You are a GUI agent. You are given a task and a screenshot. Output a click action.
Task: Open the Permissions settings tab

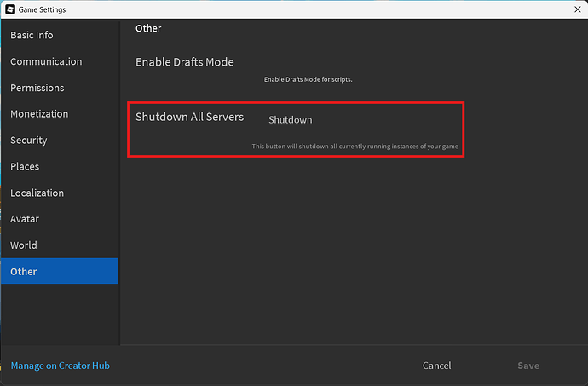click(x=60, y=88)
